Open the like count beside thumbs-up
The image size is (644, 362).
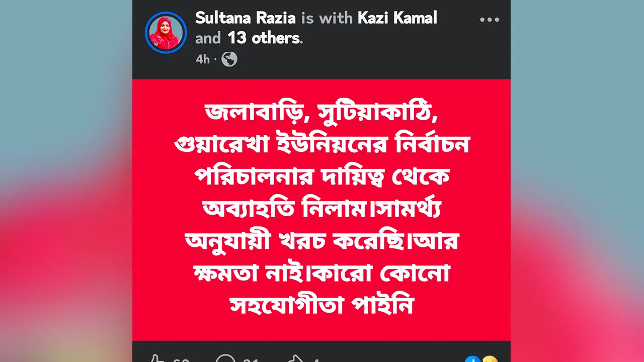point(181,360)
